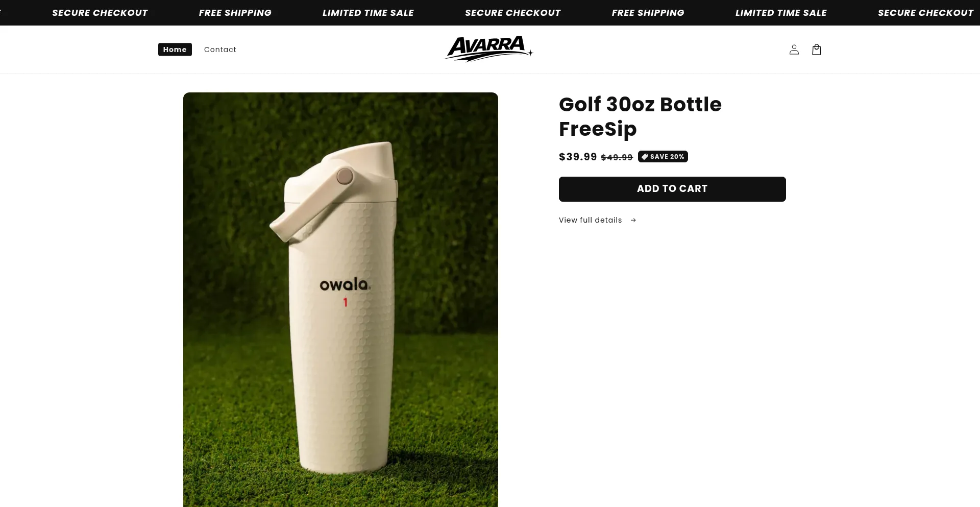Viewport: 980px width, 507px height.
Task: Click first Secure Checkout banner text
Action: [x=100, y=13]
